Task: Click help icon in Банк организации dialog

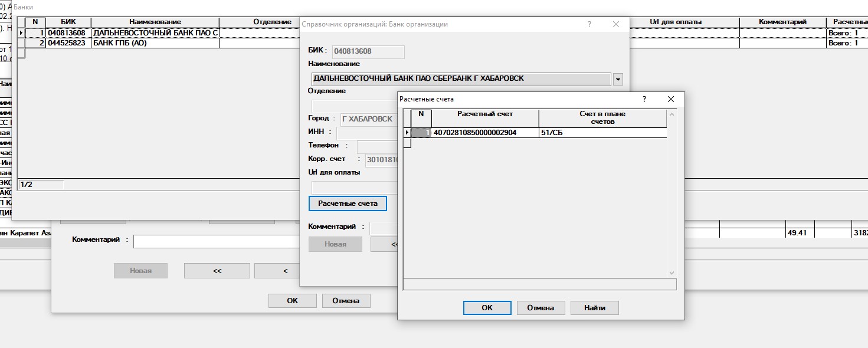Action: point(589,24)
